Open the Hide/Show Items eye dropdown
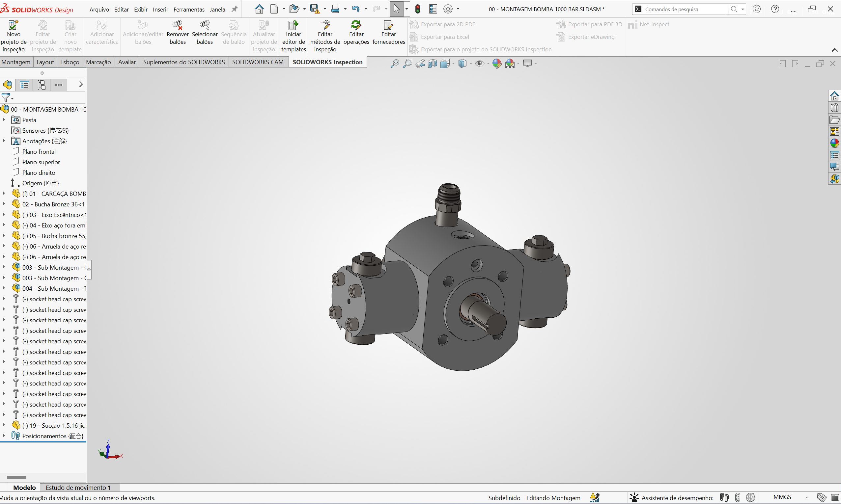 point(488,64)
